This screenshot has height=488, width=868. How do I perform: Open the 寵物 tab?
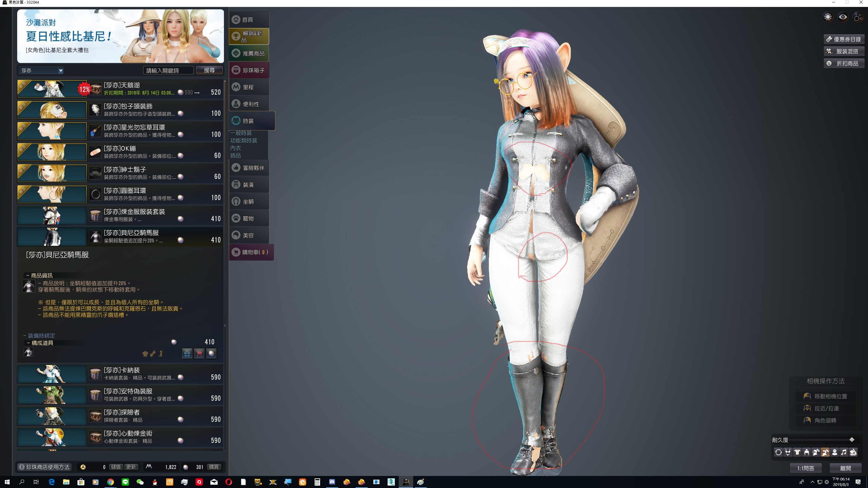click(x=249, y=218)
